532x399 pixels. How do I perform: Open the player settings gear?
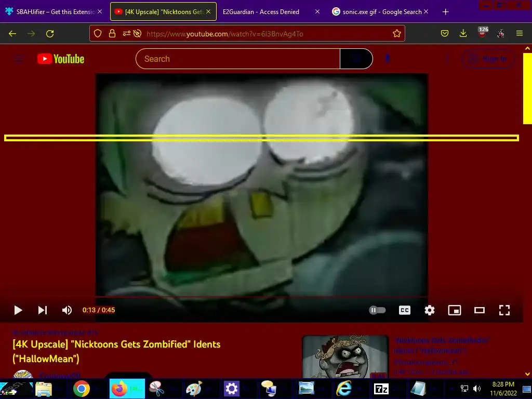coord(430,310)
